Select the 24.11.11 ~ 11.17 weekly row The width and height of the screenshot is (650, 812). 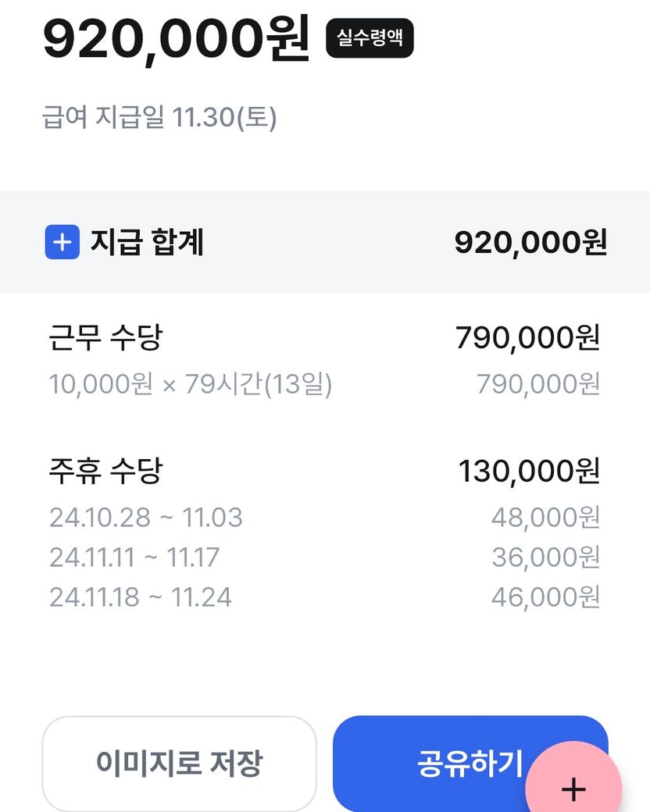134,557
